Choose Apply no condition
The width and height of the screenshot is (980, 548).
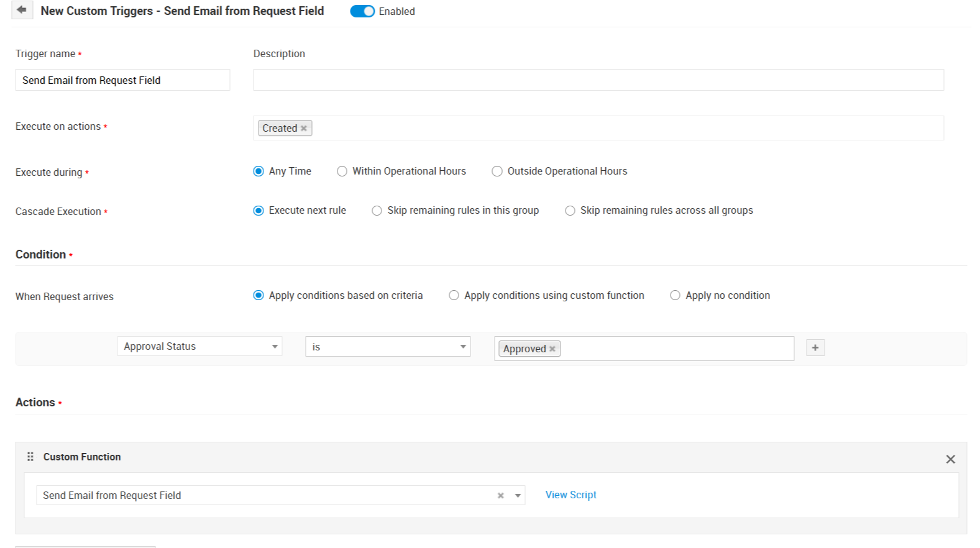coord(675,296)
